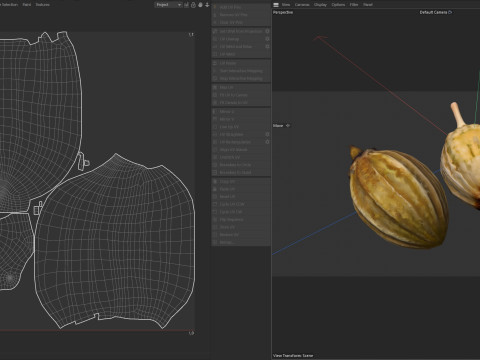Open UV Straighten settings gear

point(267,134)
